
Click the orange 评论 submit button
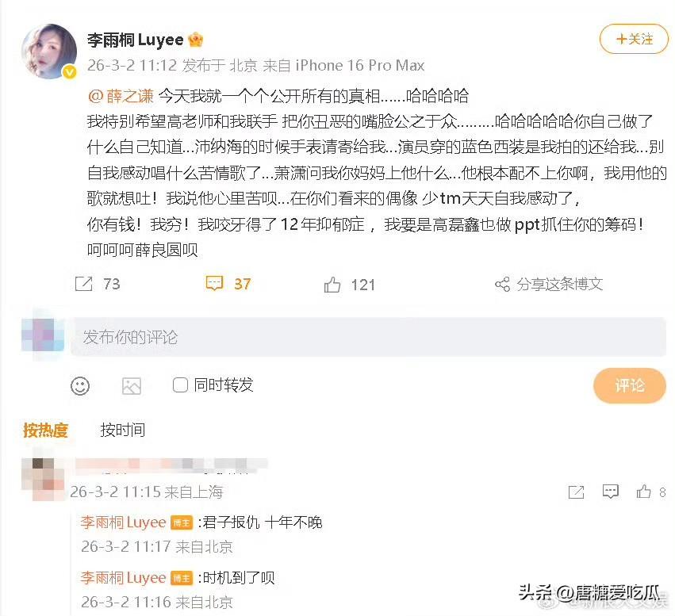[629, 385]
